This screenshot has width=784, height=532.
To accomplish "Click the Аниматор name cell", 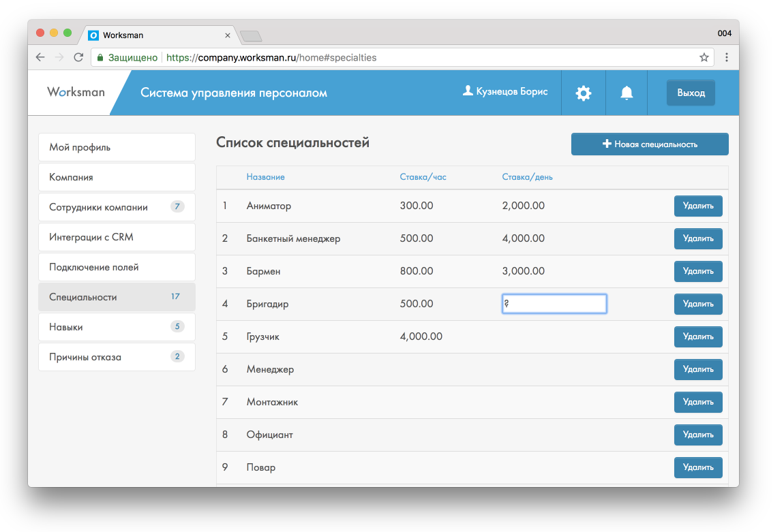I will (x=269, y=206).
